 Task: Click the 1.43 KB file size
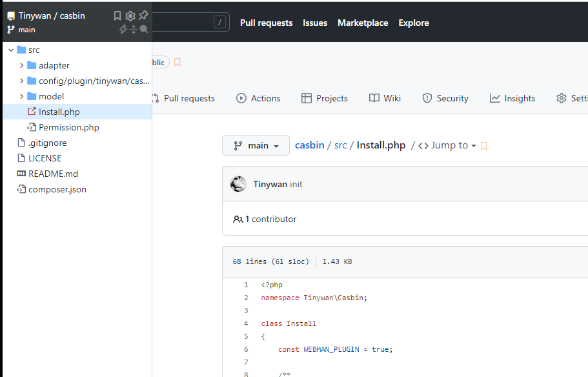337,261
